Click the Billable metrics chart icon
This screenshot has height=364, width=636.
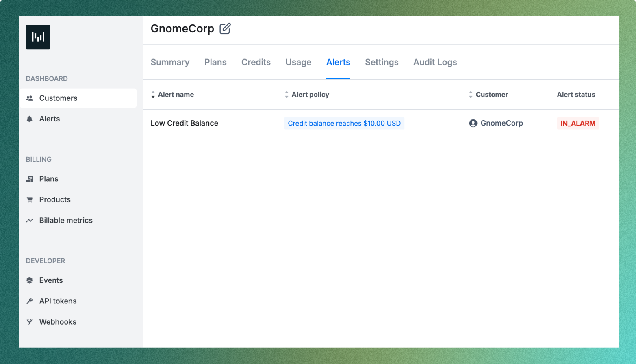tap(29, 220)
